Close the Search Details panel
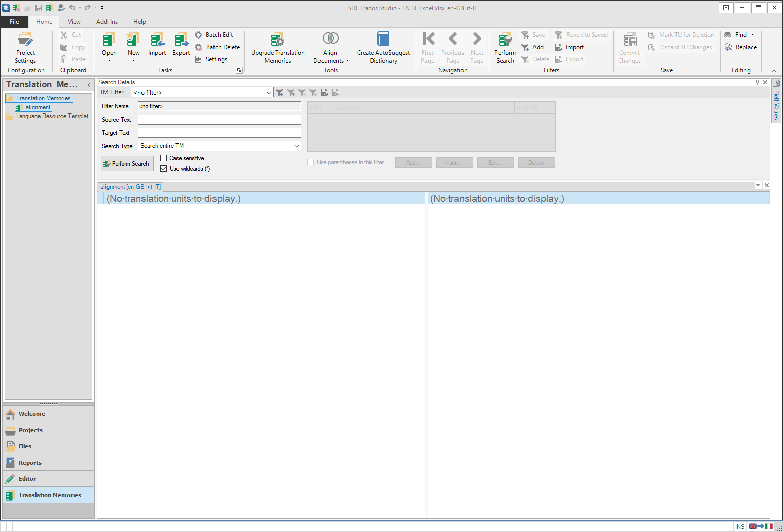 tap(765, 82)
